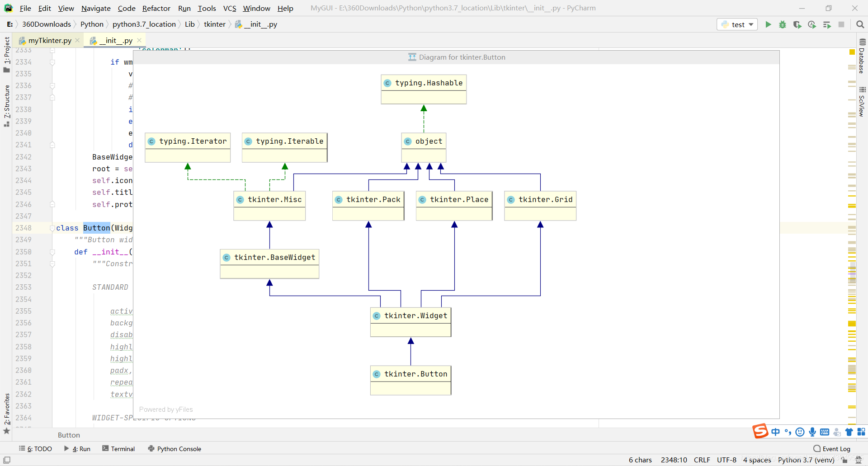Select tkinter.Button diagram node
Viewport: 868px width, 466px height.
410,380
